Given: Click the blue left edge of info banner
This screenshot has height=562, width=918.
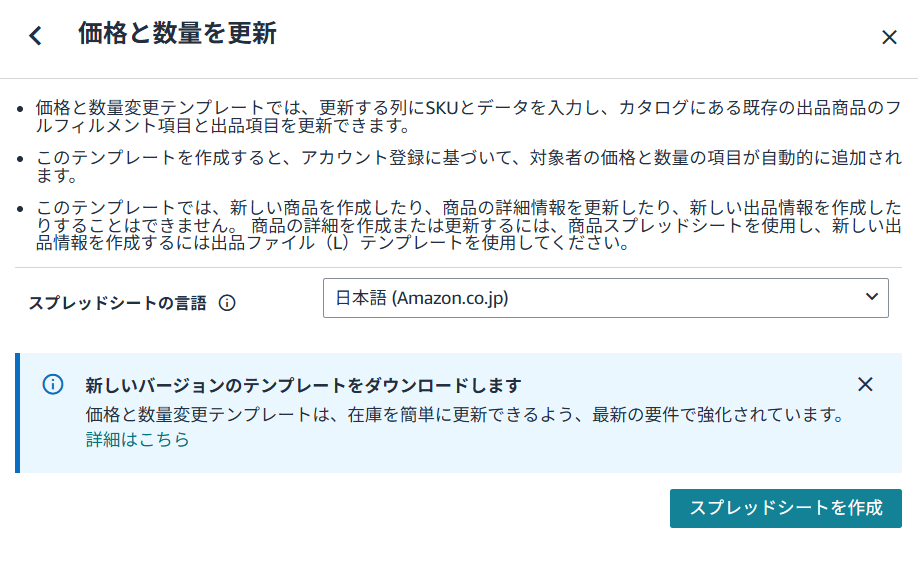Looking at the screenshot, I should tap(18, 413).
